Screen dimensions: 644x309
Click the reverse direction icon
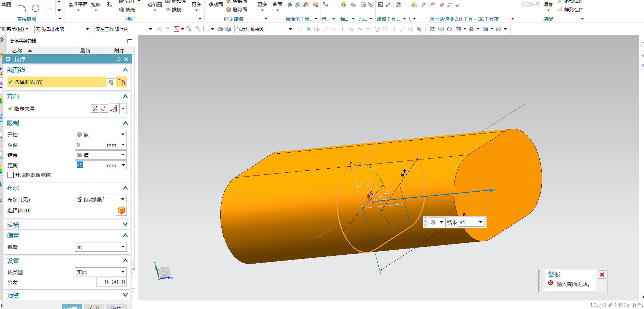pyautogui.click(x=95, y=109)
